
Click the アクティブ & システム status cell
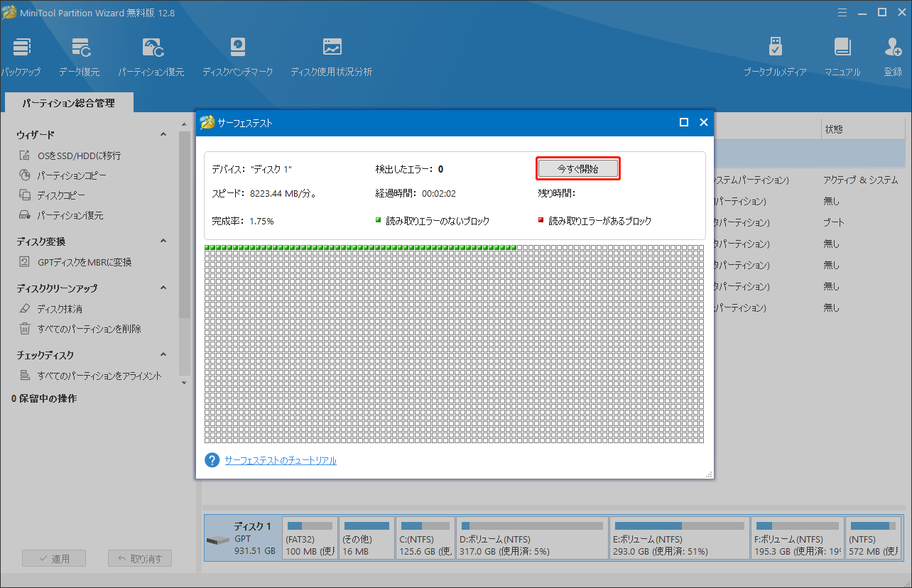[x=860, y=180]
